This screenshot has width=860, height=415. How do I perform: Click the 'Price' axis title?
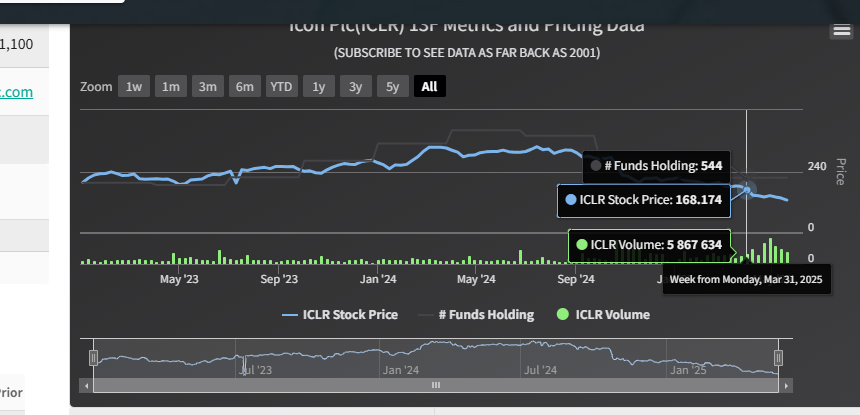[840, 172]
